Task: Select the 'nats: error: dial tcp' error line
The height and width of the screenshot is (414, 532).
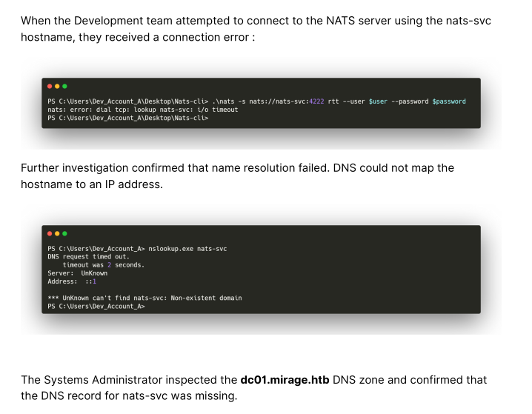Action: 142,110
